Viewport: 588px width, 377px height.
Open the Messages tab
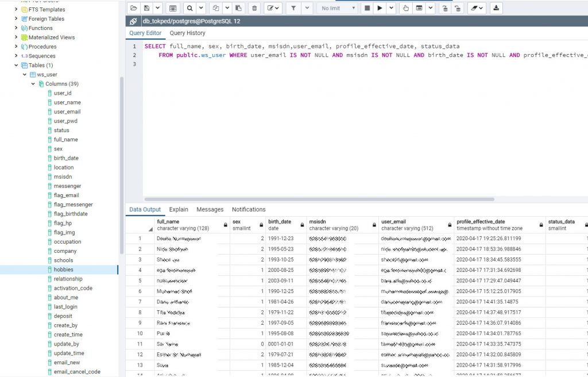(x=210, y=210)
